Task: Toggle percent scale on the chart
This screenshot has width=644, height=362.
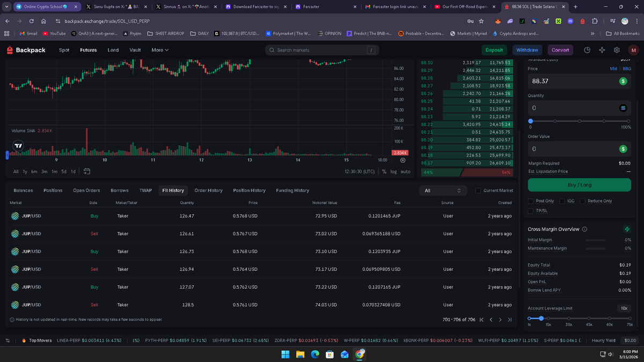Action: [x=384, y=172]
